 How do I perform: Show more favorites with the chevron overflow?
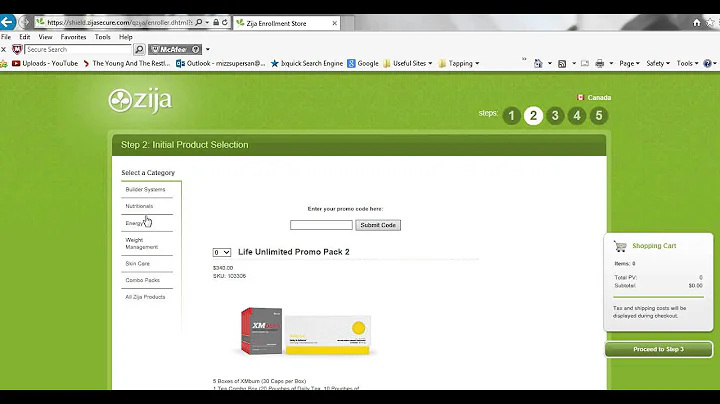click(x=524, y=59)
